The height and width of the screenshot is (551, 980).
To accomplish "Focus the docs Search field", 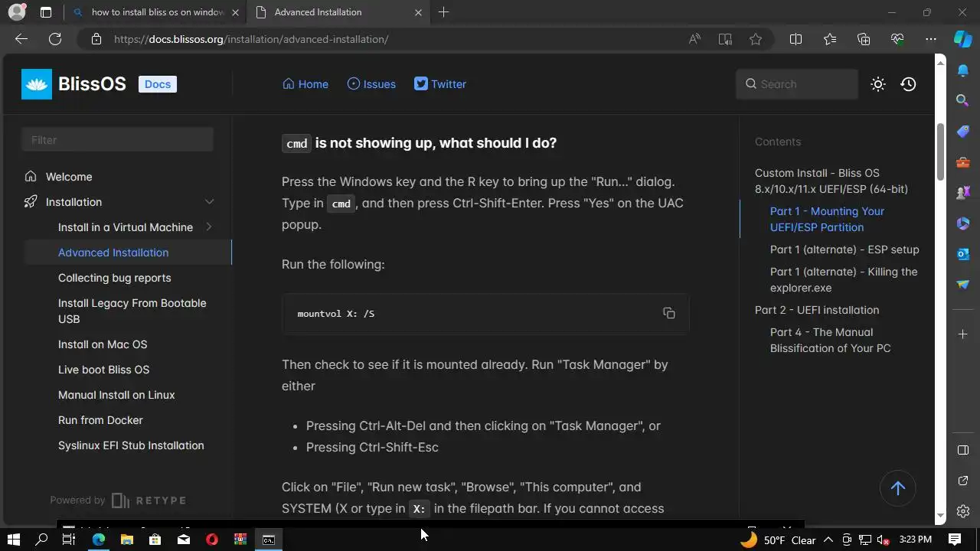I will coord(797,84).
